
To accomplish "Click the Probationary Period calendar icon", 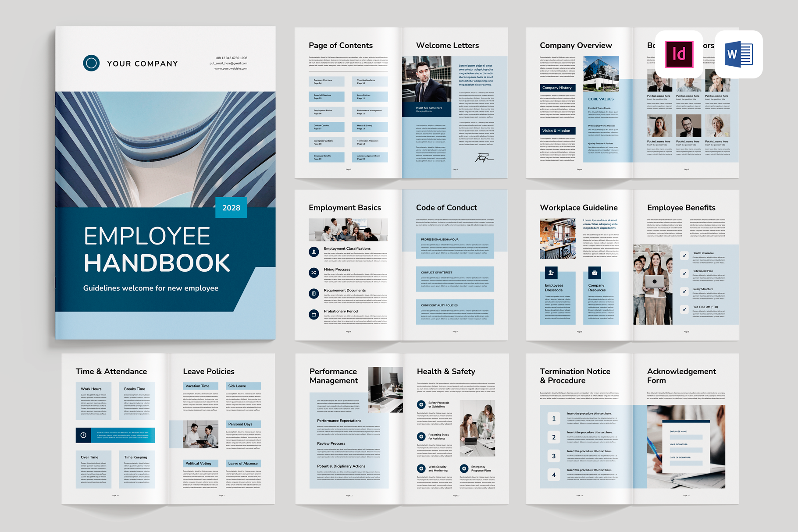I will [314, 315].
